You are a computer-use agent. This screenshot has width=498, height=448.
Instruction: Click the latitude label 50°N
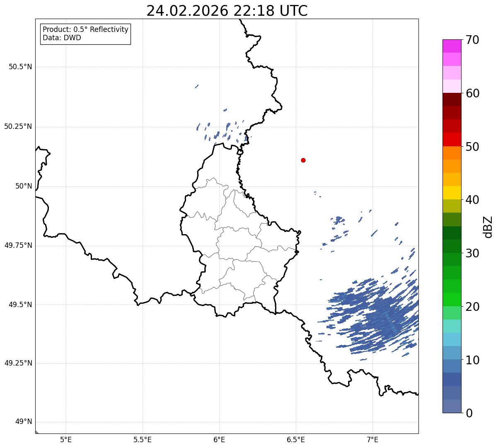24,186
